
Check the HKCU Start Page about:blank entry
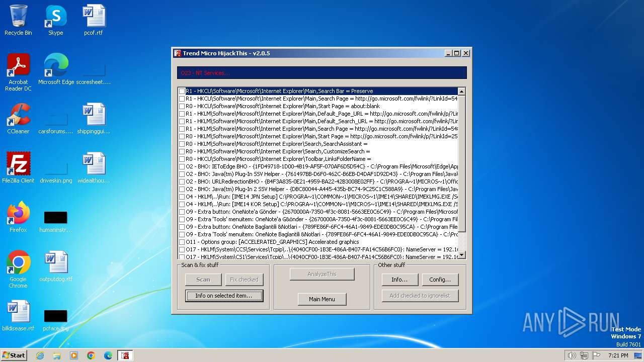[182, 106]
